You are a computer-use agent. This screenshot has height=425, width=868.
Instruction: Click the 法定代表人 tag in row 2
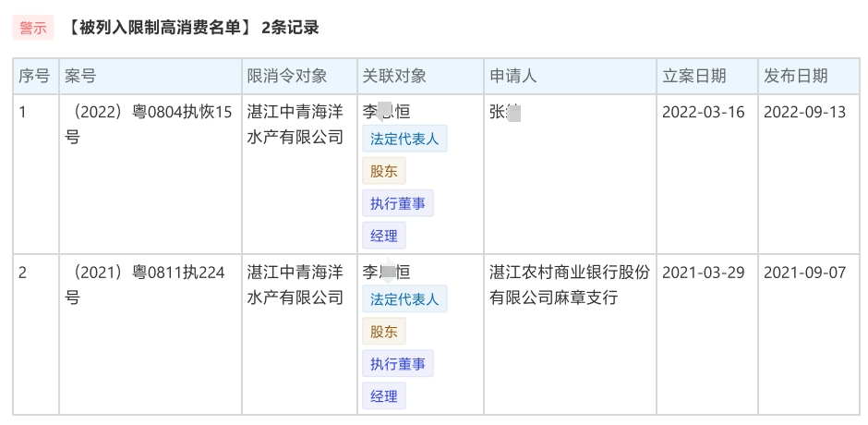point(404,299)
